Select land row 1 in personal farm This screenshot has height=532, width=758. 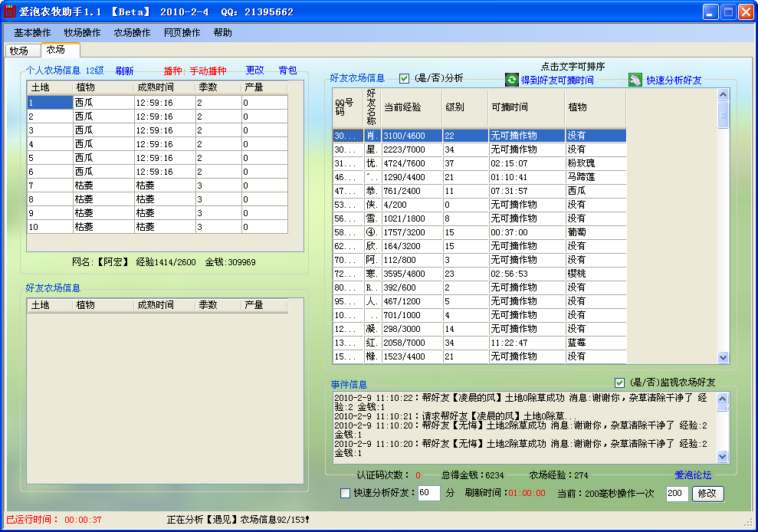tap(158, 103)
